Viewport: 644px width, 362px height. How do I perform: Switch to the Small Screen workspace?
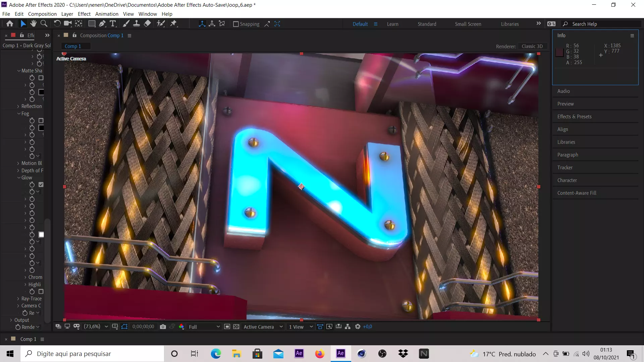point(468,24)
